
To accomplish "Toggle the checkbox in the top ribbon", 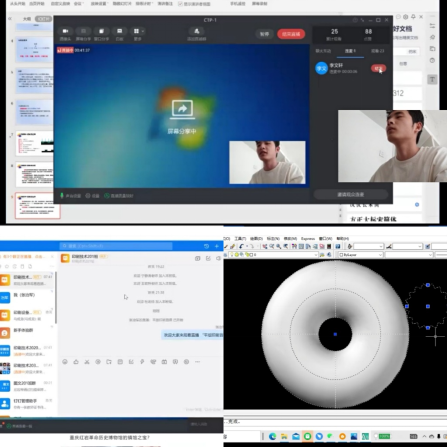I will (180, 4).
